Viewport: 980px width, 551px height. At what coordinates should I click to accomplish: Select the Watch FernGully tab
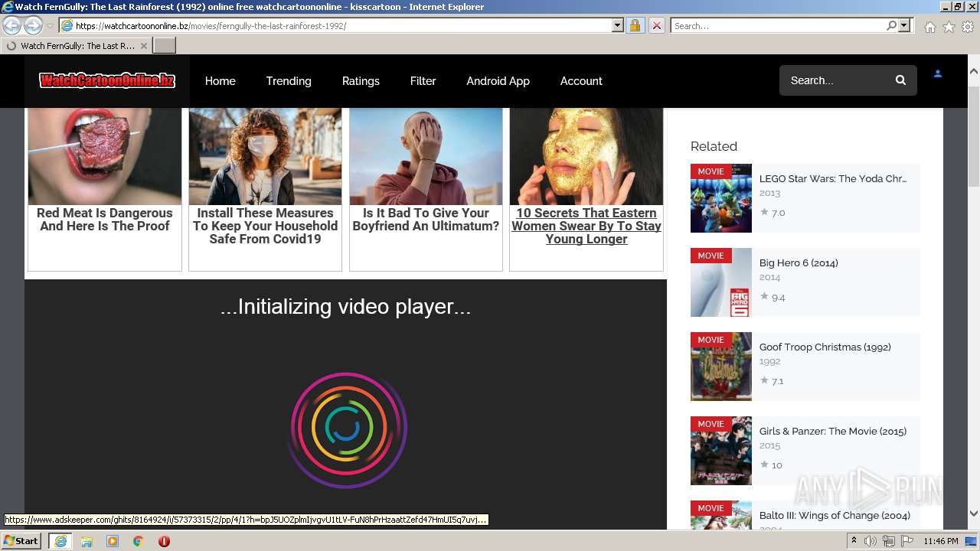click(x=77, y=46)
